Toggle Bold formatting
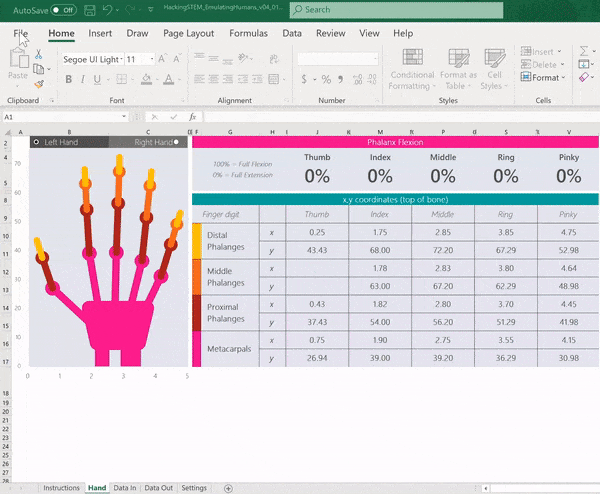The width and height of the screenshot is (600, 494). coord(68,79)
